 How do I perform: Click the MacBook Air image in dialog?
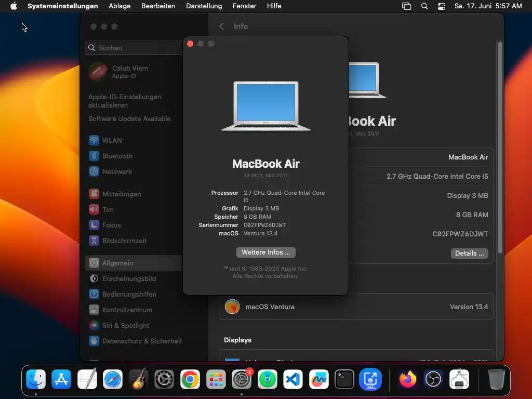point(266,106)
